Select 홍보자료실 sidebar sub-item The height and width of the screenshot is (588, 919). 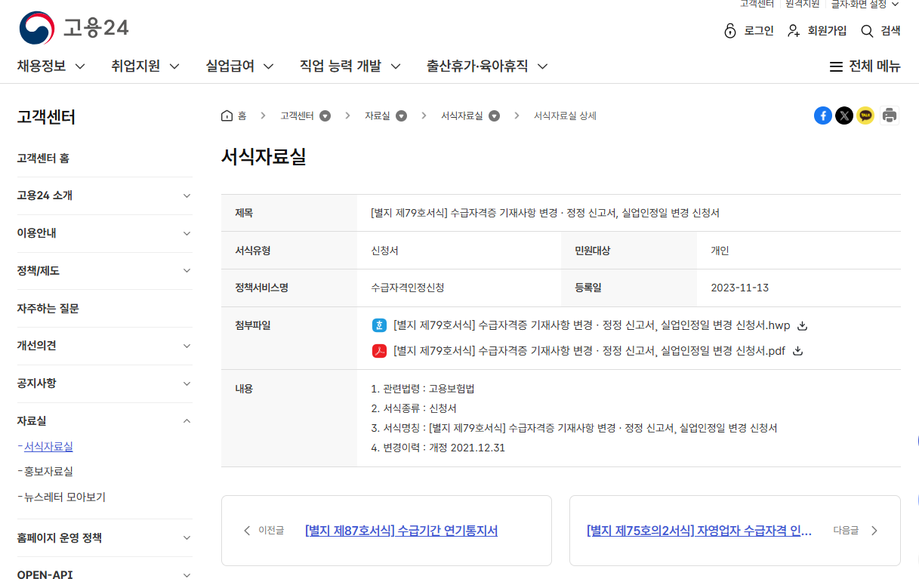pyautogui.click(x=48, y=471)
